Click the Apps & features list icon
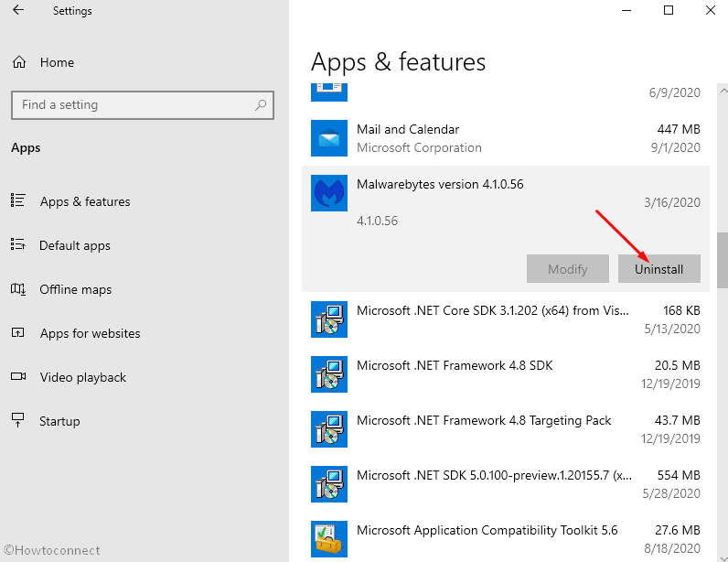 coord(18,200)
